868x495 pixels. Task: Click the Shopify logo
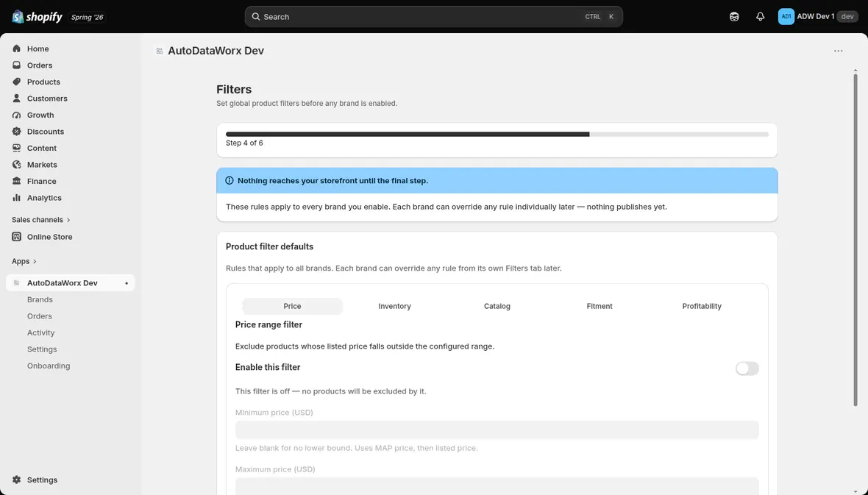(37, 17)
